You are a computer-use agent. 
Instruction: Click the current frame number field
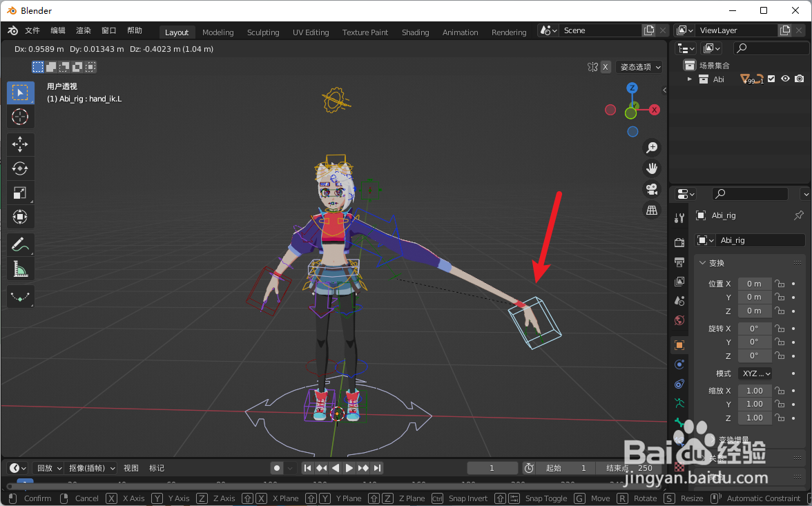(x=492, y=468)
